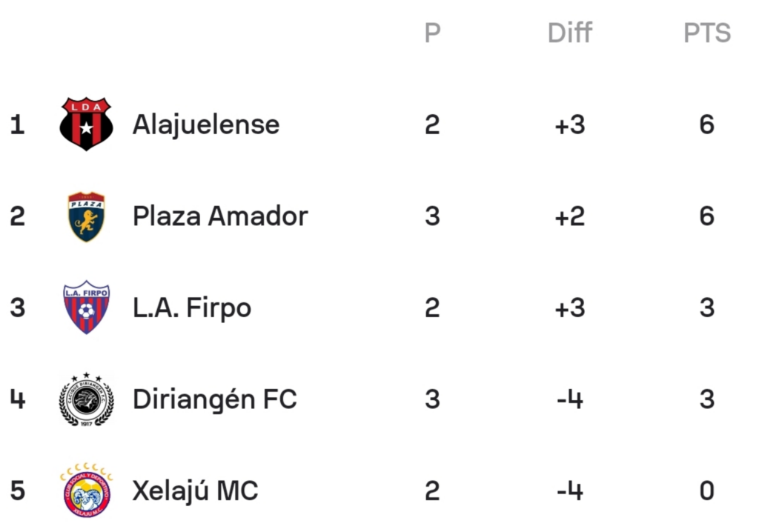This screenshot has width=759, height=532.
Task: Click Plaza Amador's +2 goal difference
Action: (570, 216)
